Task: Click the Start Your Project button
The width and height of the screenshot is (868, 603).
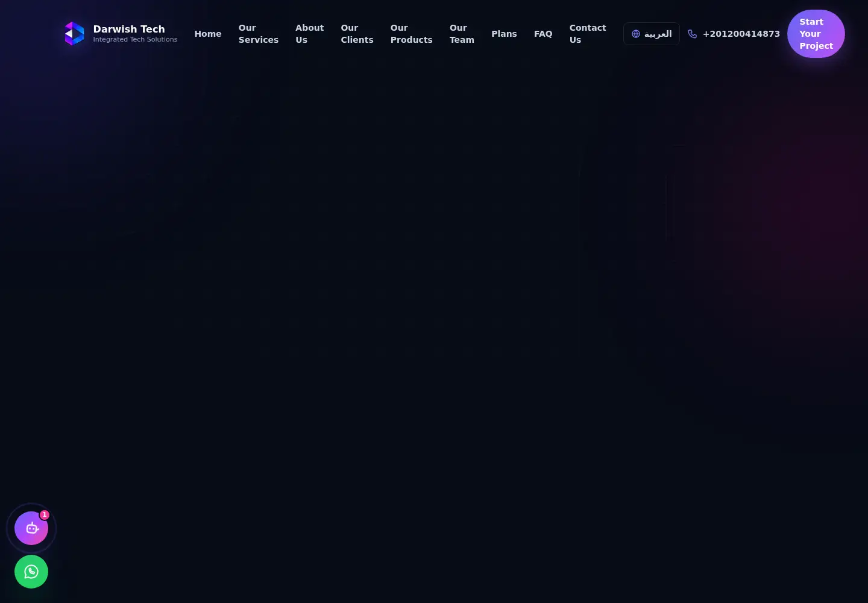Action: click(x=816, y=34)
